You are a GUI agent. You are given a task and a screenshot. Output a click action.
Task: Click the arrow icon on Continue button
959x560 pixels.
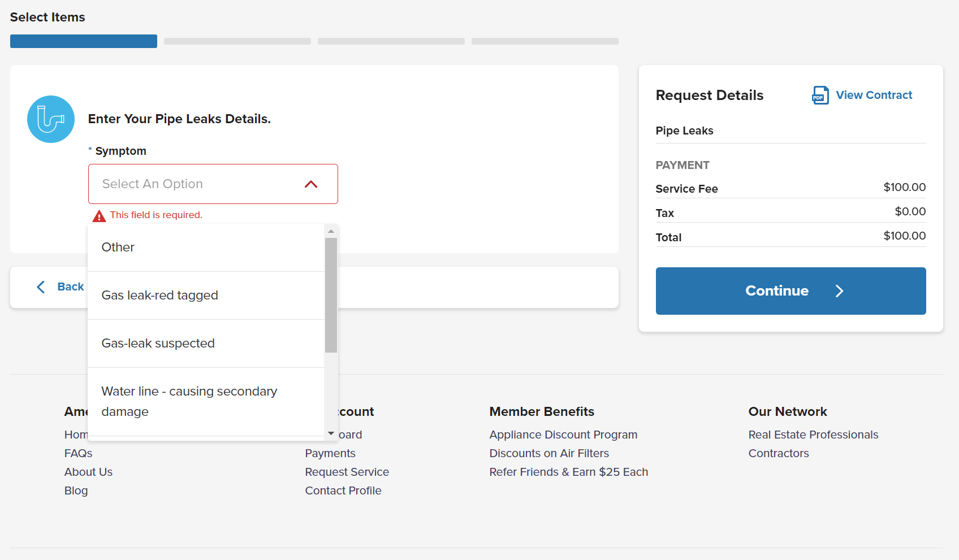coord(839,291)
